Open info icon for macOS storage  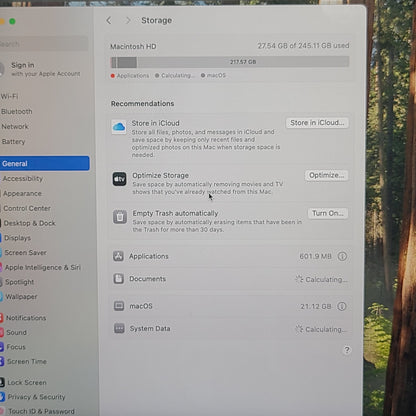[x=342, y=306]
